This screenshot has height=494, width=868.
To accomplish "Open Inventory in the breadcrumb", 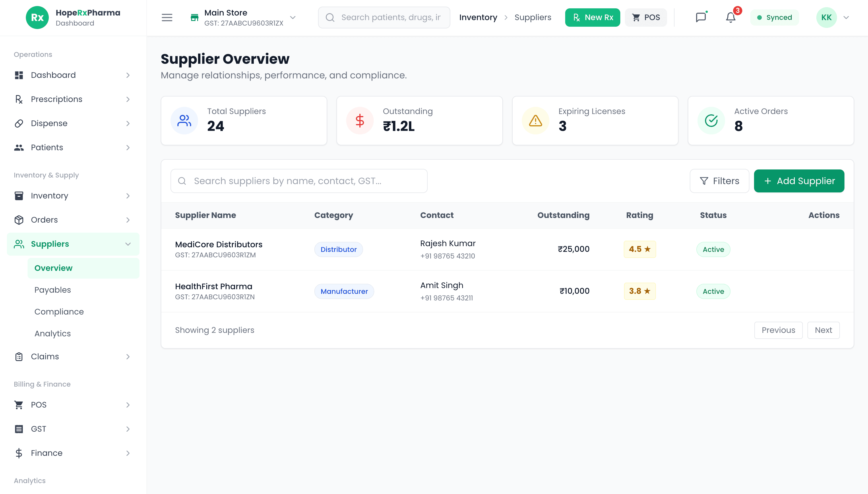I will point(478,17).
